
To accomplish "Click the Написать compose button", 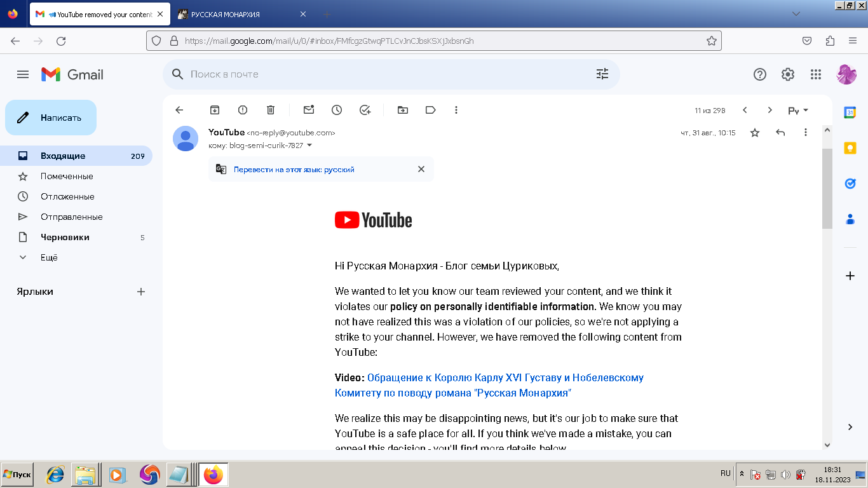I will click(x=51, y=118).
